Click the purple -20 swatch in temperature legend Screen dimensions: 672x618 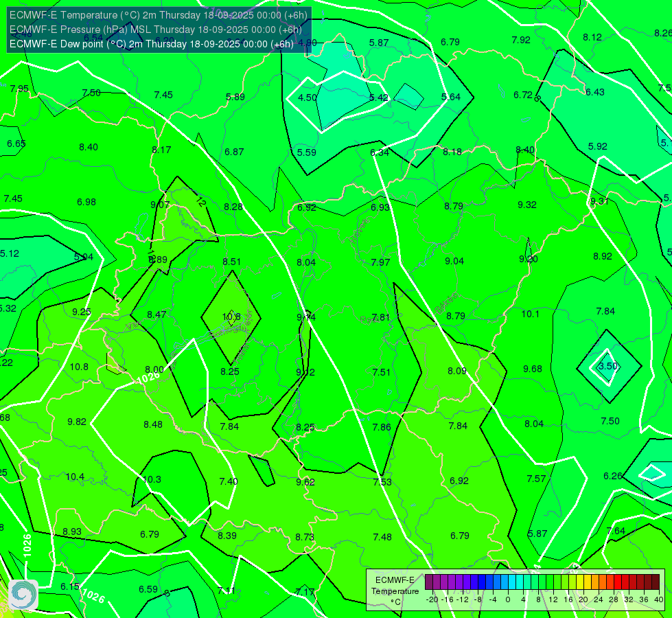tap(428, 582)
